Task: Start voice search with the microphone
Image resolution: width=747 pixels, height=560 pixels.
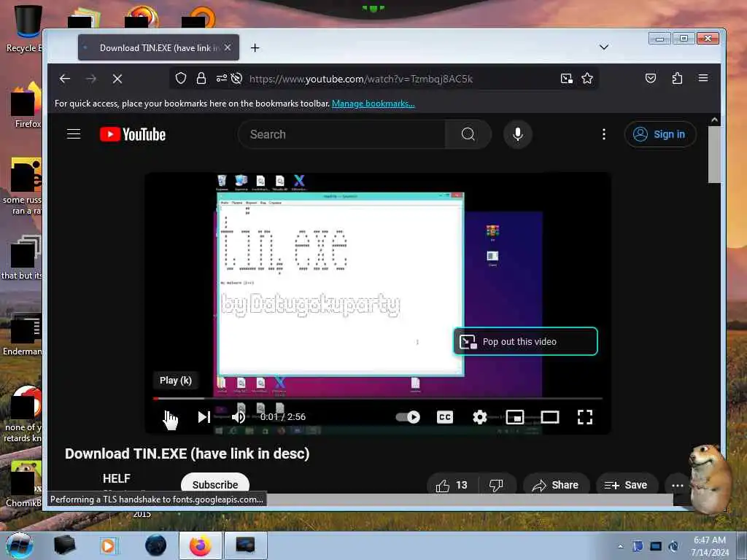Action: tap(518, 134)
